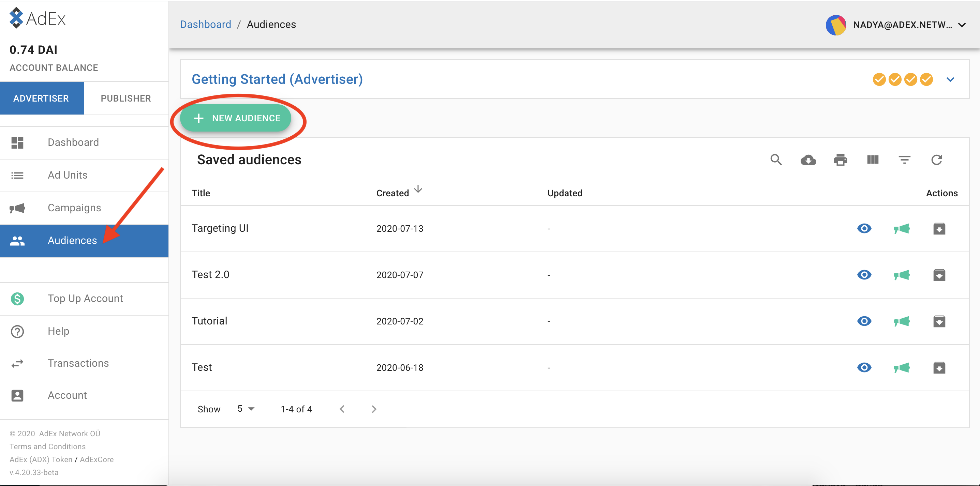Click the Help question mark icon

pyautogui.click(x=17, y=331)
